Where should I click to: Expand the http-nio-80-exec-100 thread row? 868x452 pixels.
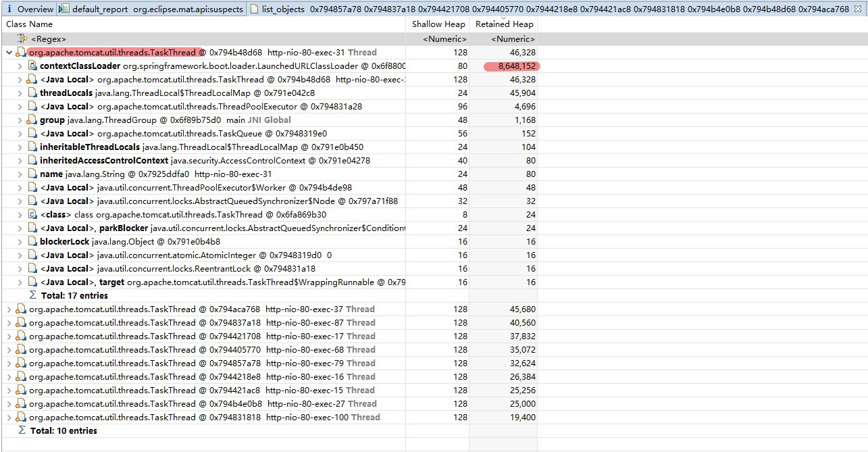point(9,418)
